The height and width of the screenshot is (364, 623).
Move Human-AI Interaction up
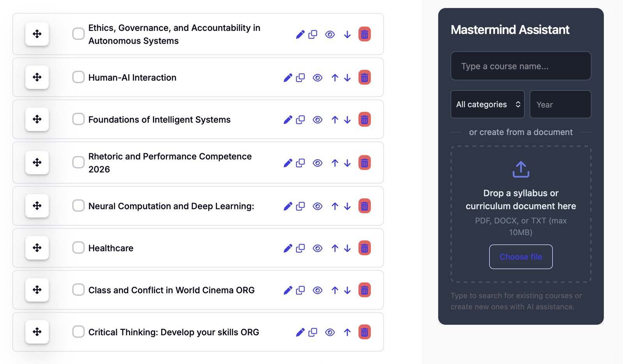pos(335,78)
